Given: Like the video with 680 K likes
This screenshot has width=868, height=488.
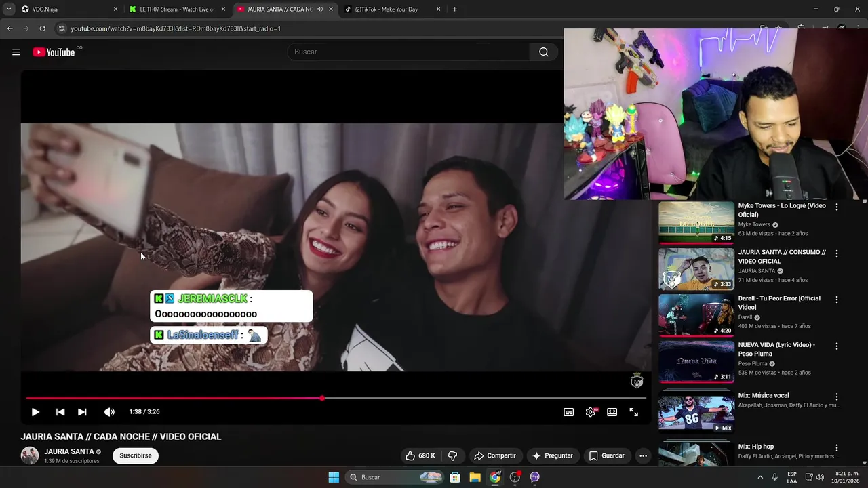Looking at the screenshot, I should point(420,455).
